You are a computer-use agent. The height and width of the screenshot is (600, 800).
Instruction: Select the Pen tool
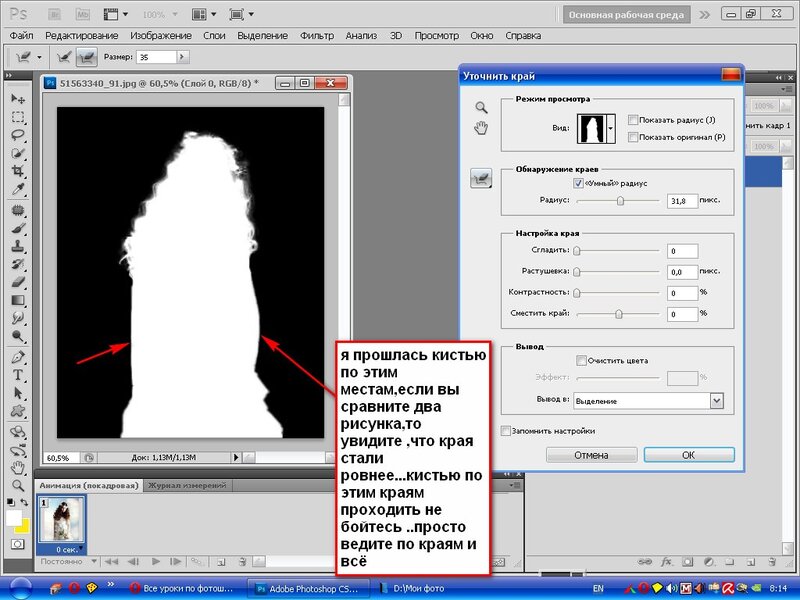[x=18, y=357]
